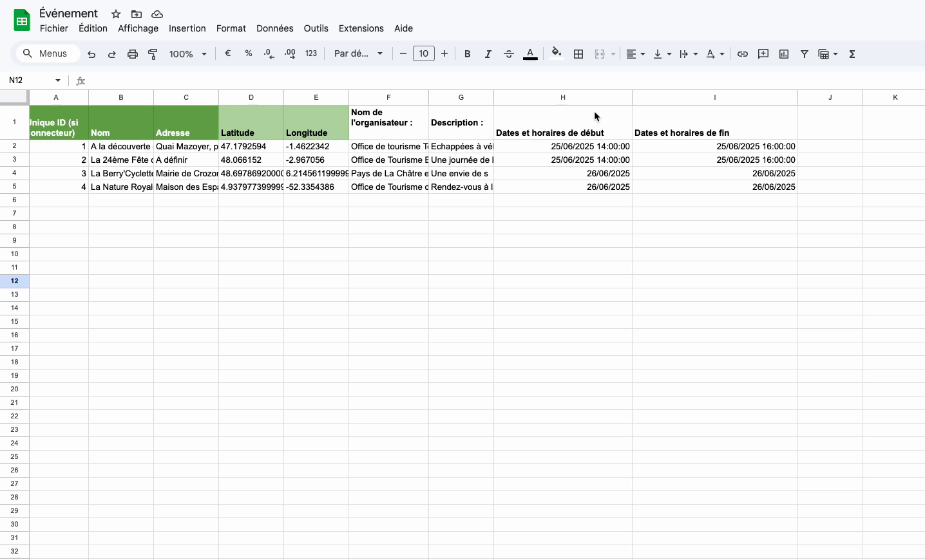This screenshot has height=560, width=925.
Task: Select cell '25/06/2025 16:00:00' in row 2
Action: coord(715,146)
